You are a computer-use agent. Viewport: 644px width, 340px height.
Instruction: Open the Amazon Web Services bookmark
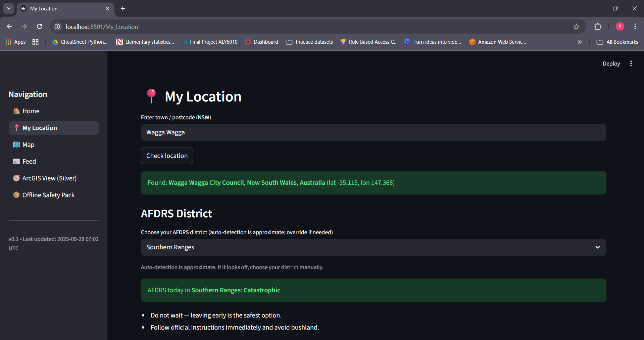click(498, 42)
